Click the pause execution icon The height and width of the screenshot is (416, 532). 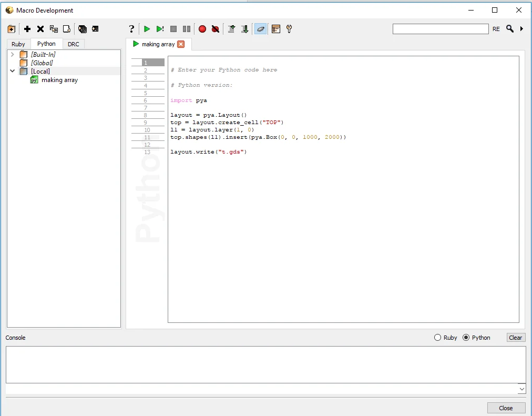pyautogui.click(x=187, y=29)
